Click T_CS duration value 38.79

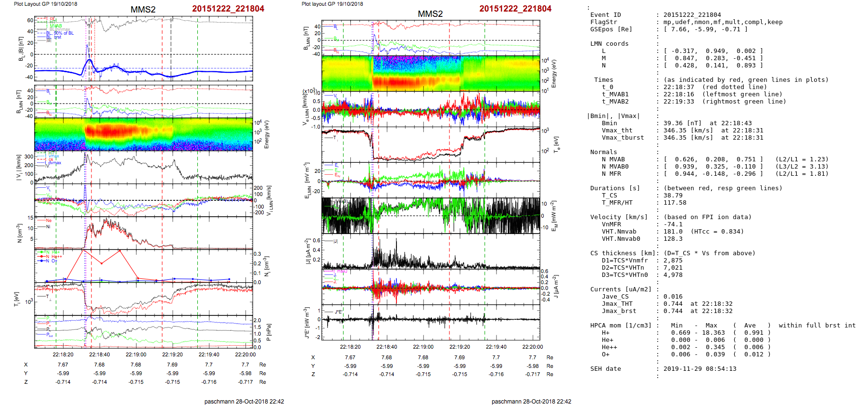coord(673,196)
